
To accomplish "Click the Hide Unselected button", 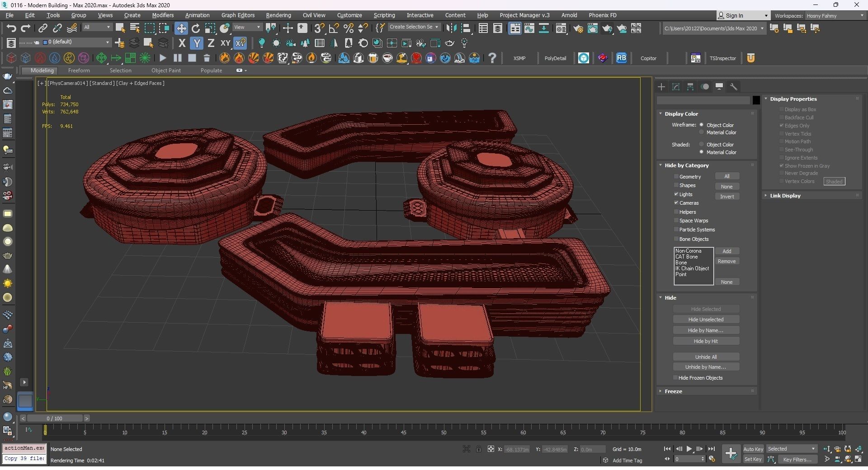I will tap(706, 320).
